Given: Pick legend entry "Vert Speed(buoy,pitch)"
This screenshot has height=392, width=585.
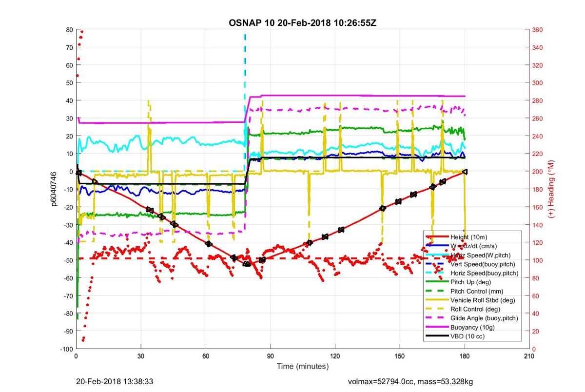Looking at the screenshot, I should pyautogui.click(x=482, y=264).
